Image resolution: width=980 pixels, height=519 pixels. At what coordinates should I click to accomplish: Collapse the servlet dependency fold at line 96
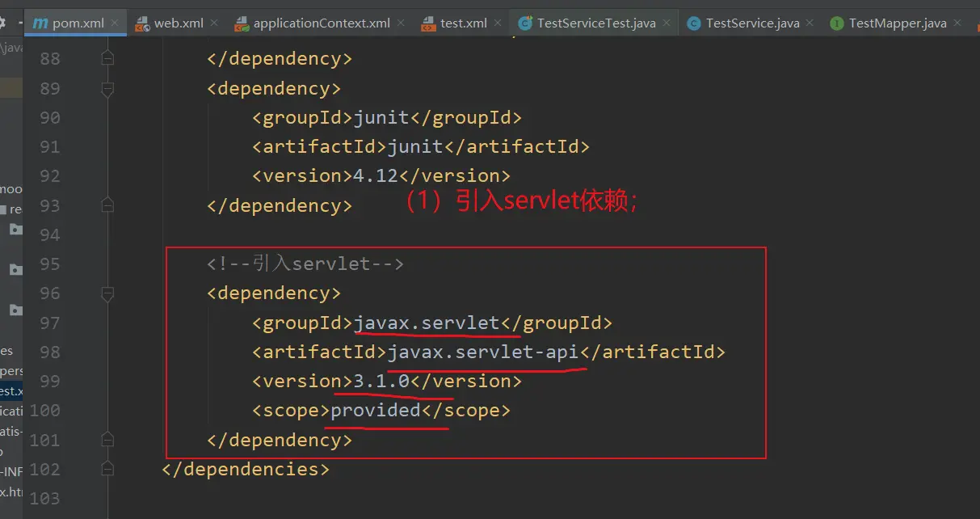(x=107, y=293)
